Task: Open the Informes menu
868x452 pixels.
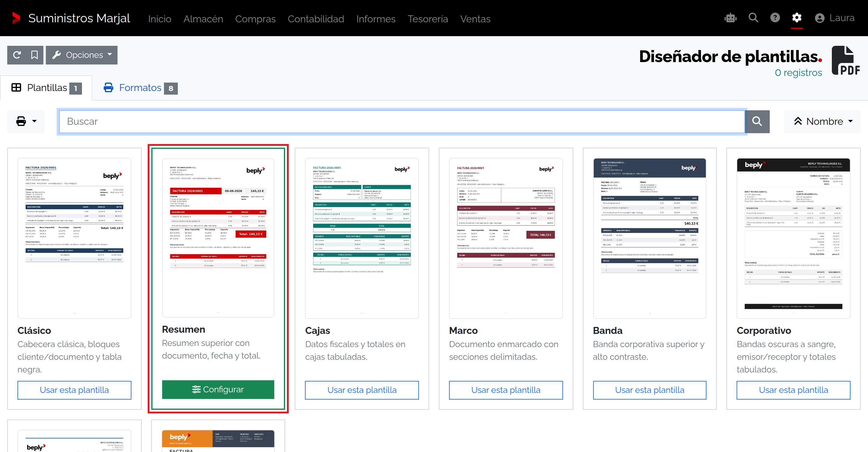Action: (376, 19)
